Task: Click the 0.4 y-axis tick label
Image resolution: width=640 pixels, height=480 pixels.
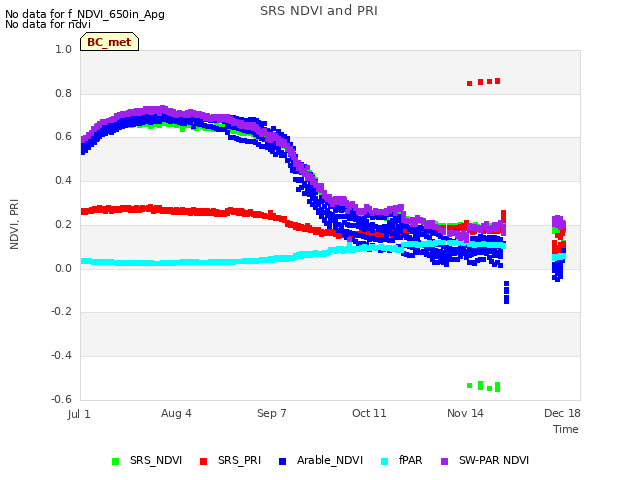Action: (x=63, y=180)
